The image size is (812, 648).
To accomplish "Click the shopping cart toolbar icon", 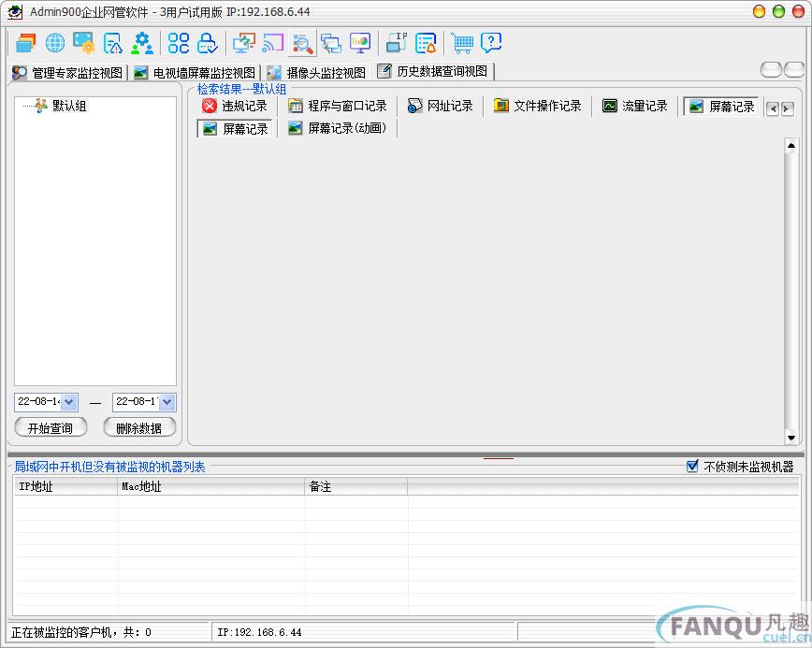I will pos(462,43).
